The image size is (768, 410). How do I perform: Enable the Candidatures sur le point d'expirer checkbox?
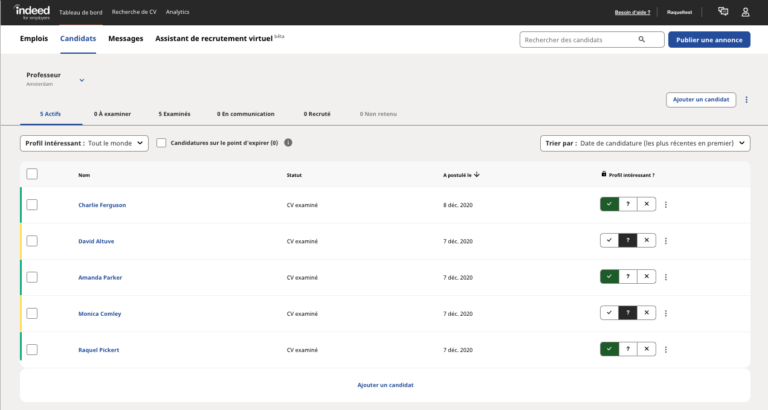click(161, 143)
